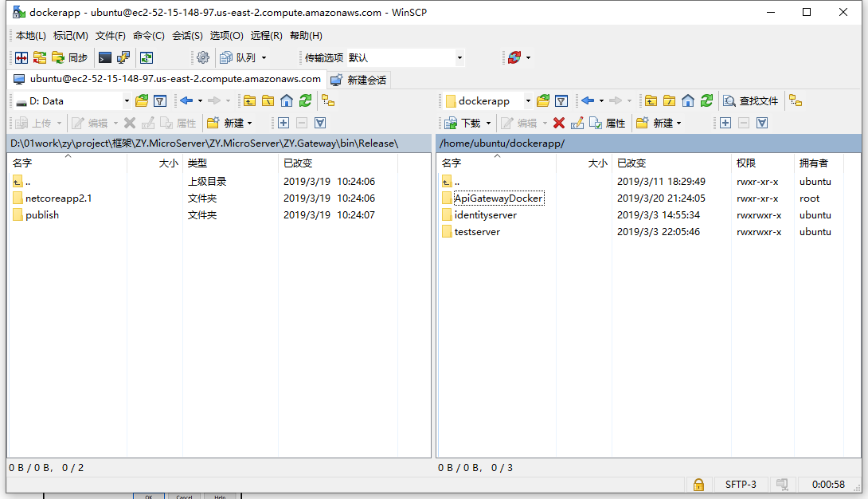The image size is (868, 499).
Task: Click the Compare Directories icon
Action: pyautogui.click(x=22, y=57)
